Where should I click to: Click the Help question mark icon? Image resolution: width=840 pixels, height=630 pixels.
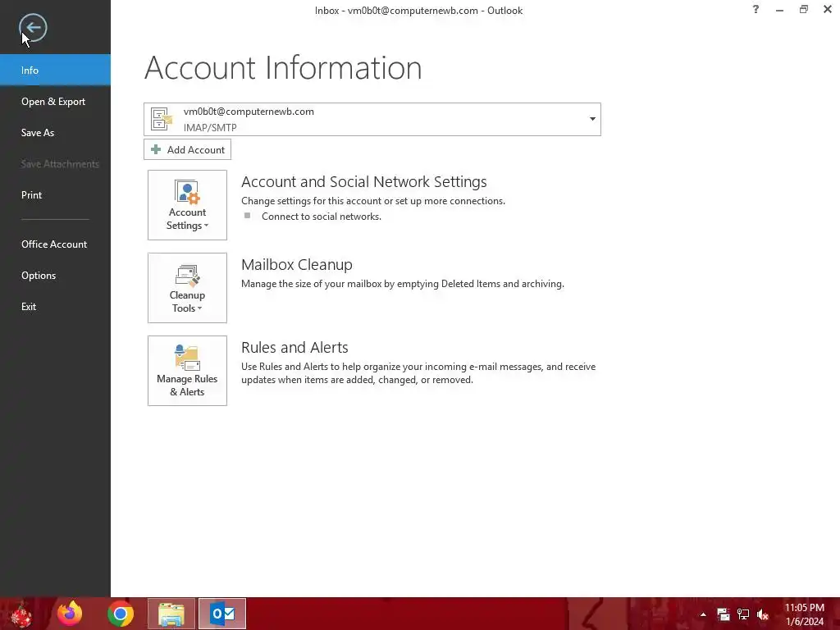pos(756,9)
